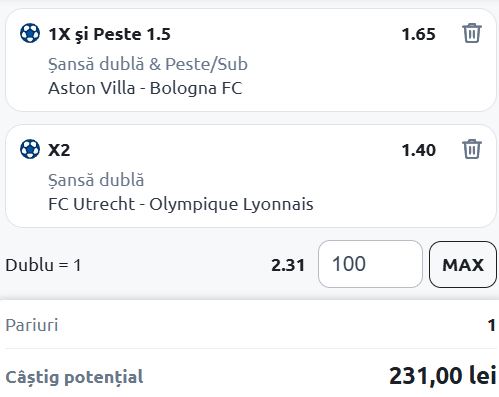Remove the FC Utrecht - Olympique Lyonnais bet

click(x=472, y=149)
